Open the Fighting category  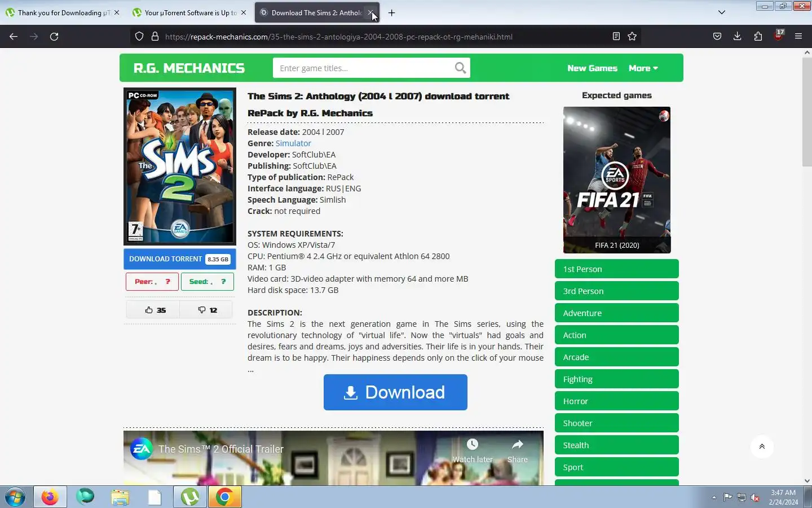616,379
